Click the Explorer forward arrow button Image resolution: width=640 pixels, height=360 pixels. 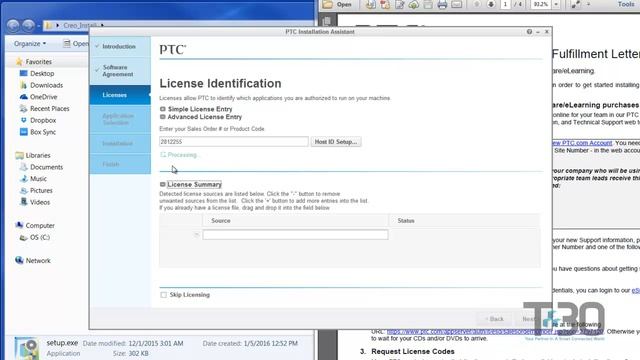click(x=28, y=25)
